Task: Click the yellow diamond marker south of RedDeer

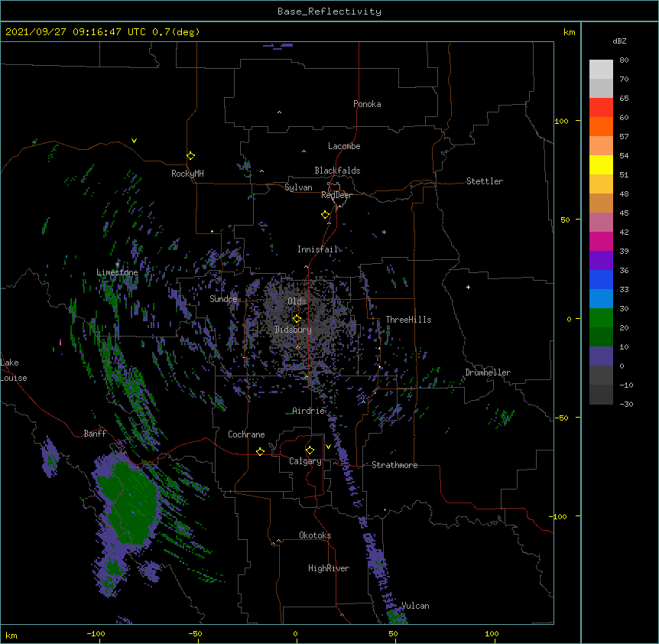Action: 326,215
